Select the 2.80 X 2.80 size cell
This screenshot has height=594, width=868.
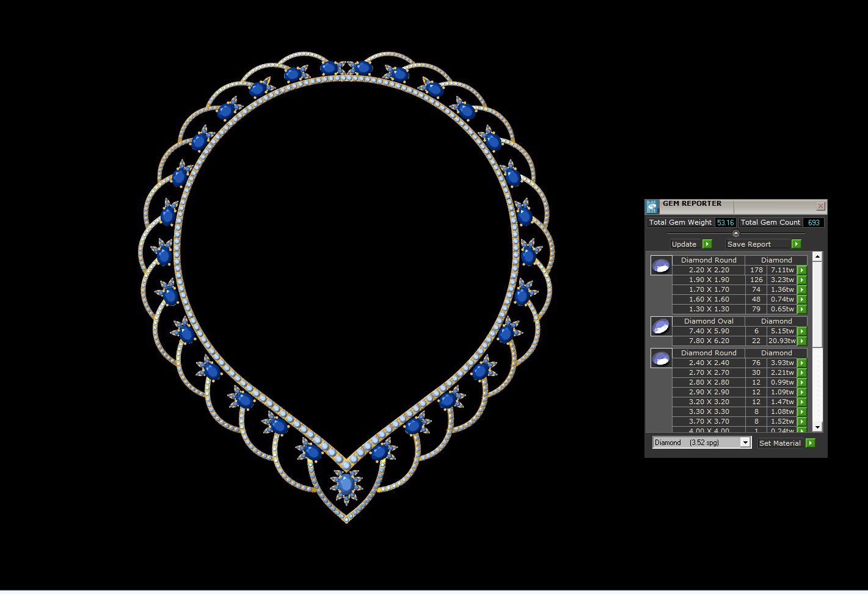coord(709,382)
